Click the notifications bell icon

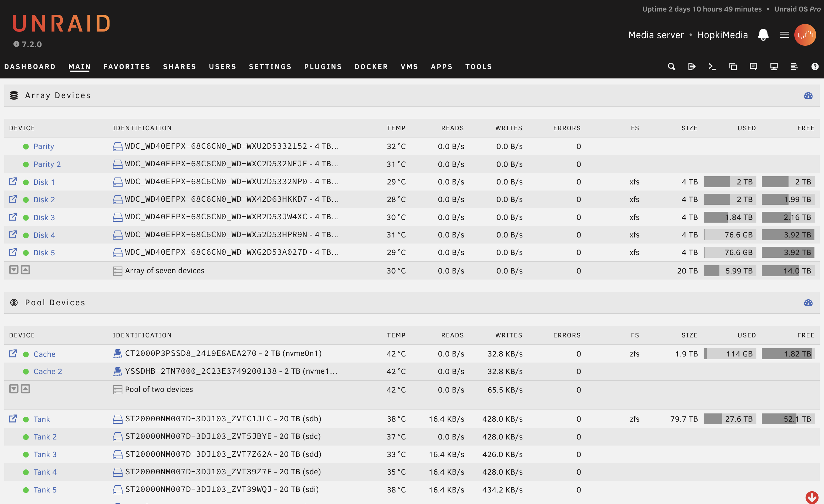[x=763, y=35]
